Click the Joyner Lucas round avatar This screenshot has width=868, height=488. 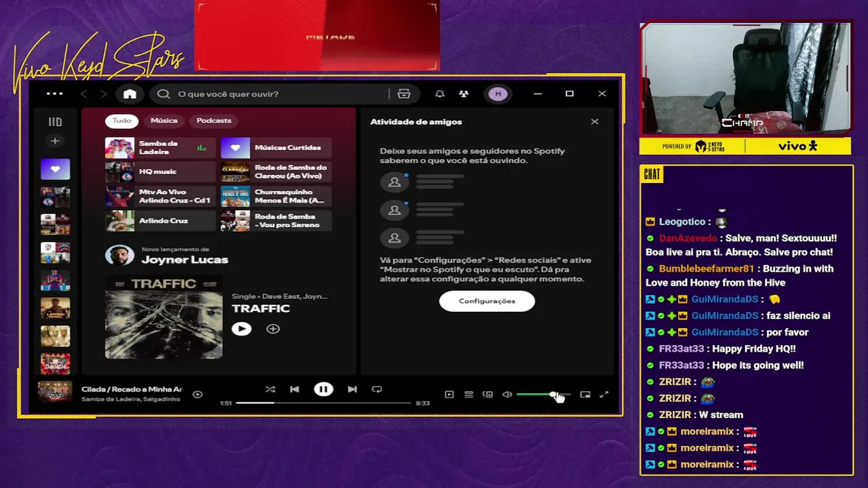tap(119, 256)
